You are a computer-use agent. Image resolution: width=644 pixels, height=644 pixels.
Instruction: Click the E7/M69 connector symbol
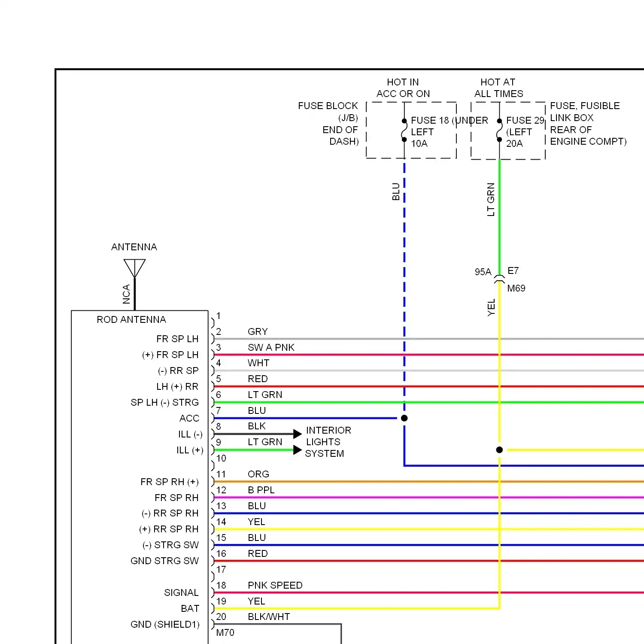(x=499, y=279)
